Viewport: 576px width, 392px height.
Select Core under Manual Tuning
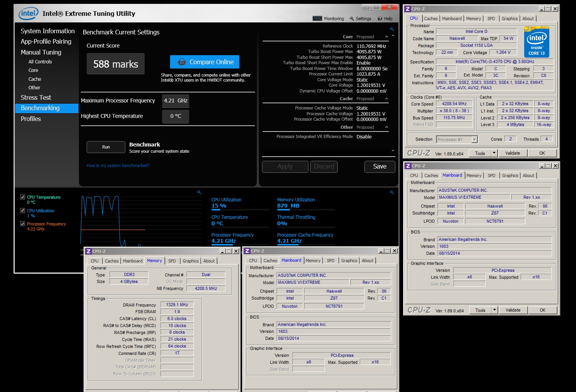33,70
